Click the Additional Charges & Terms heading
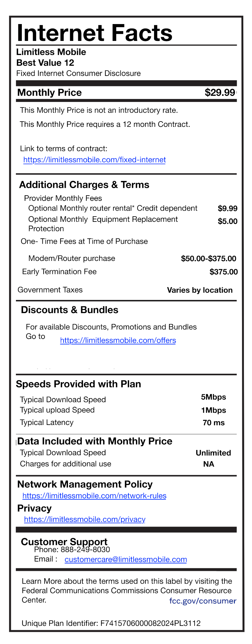252x644 pixels. (x=84, y=185)
